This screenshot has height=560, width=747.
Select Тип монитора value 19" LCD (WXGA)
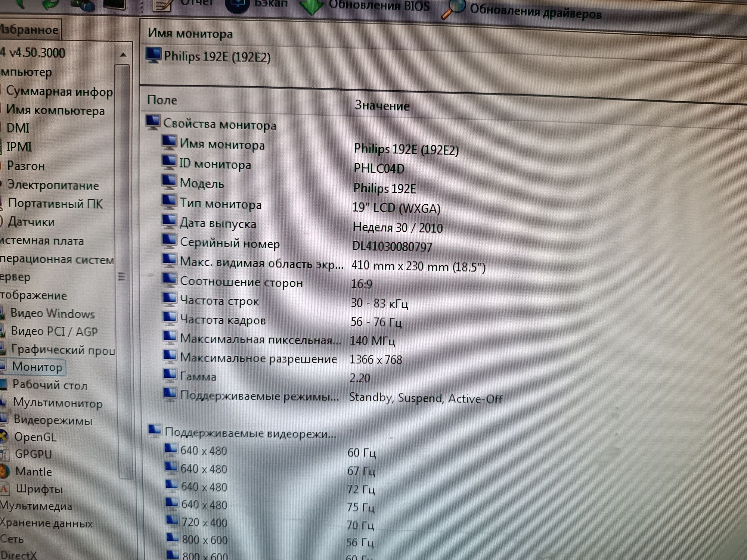(397, 208)
